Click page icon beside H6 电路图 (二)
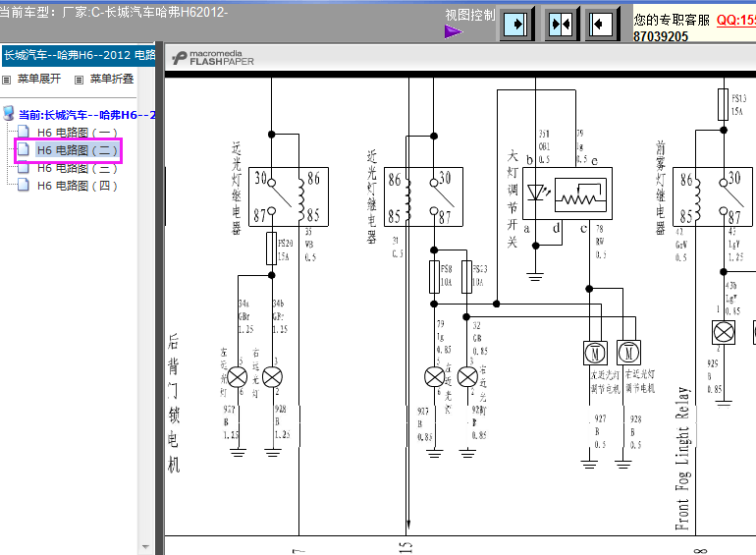Viewport: 756px width, 555px height. tap(24, 149)
